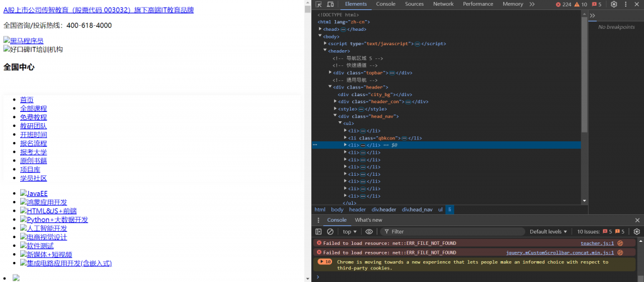Collapse the div class header node

(330, 87)
